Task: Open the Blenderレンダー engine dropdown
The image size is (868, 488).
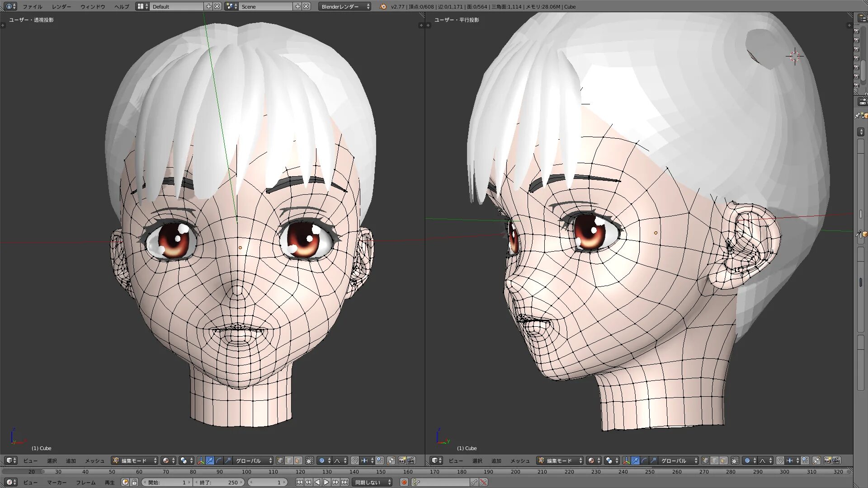Action: tap(344, 6)
